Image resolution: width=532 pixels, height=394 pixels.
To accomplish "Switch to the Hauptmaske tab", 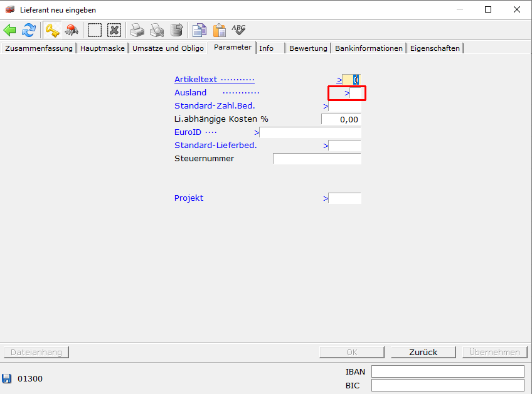I will pyautogui.click(x=102, y=48).
